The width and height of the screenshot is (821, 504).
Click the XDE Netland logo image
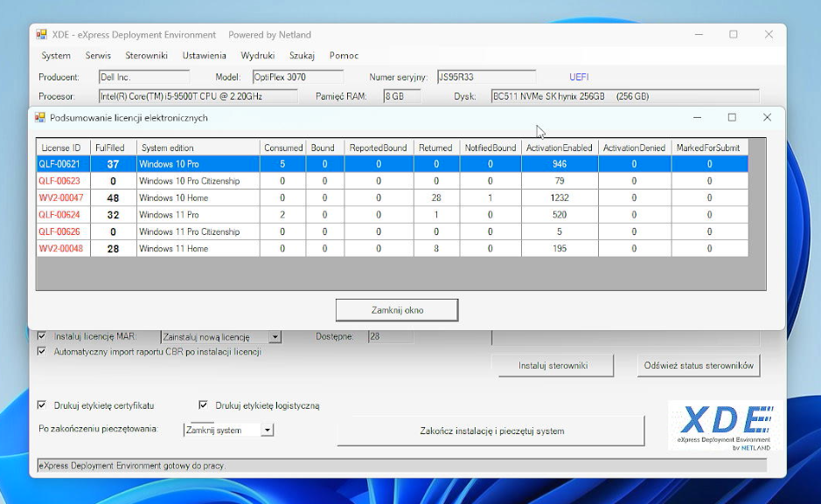(x=725, y=425)
